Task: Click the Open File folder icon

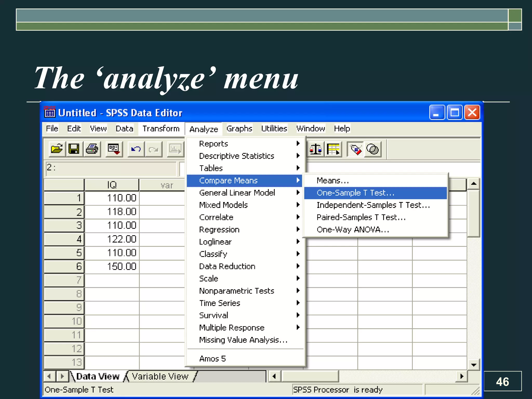Action: [57, 149]
